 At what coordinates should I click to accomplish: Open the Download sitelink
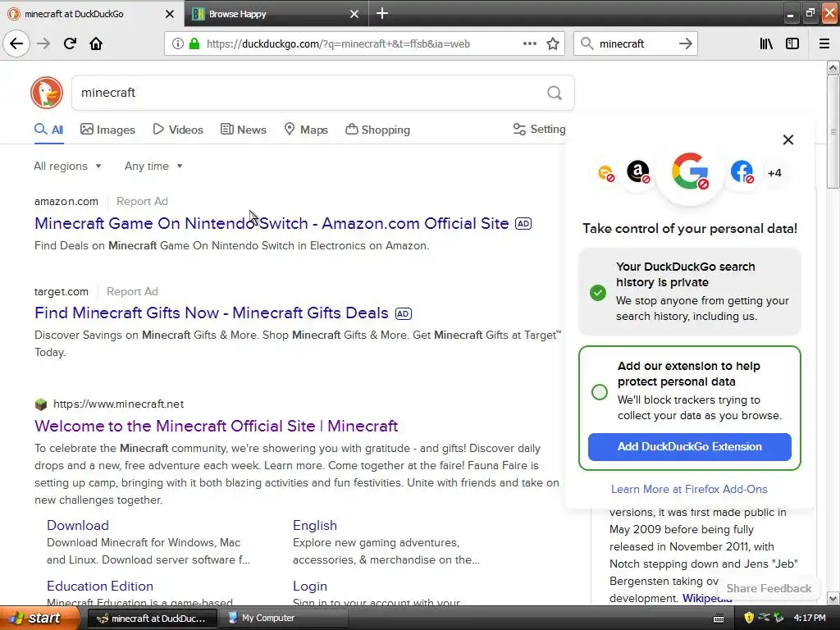[78, 526]
